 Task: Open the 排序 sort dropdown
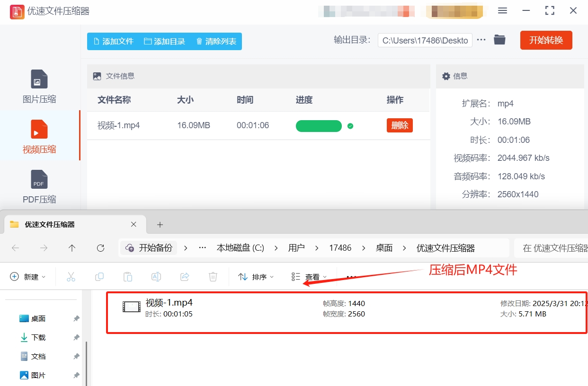click(x=256, y=277)
